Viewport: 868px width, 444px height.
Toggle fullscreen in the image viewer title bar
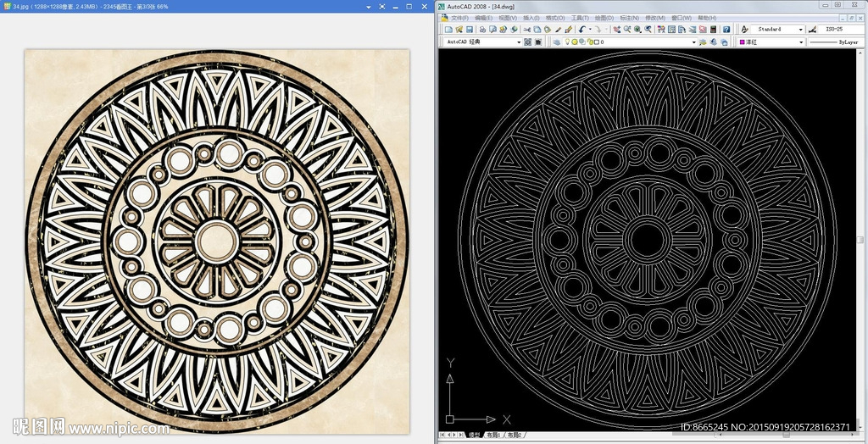[382, 6]
